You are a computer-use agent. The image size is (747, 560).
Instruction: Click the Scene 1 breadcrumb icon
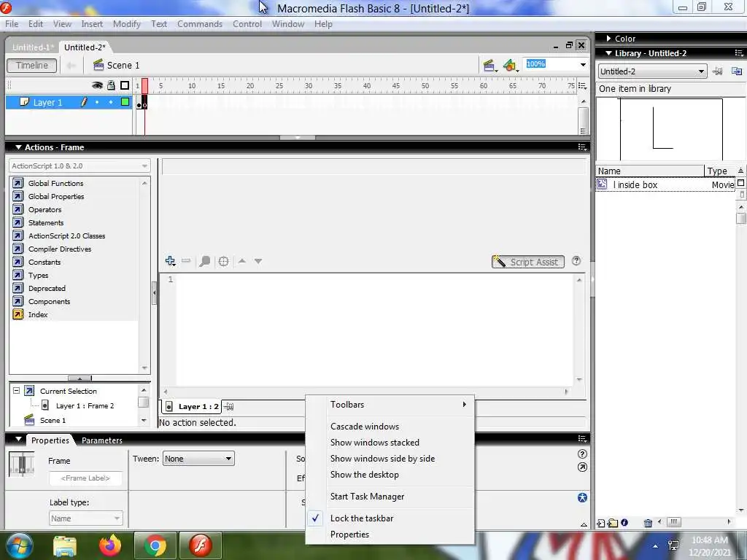pos(98,65)
